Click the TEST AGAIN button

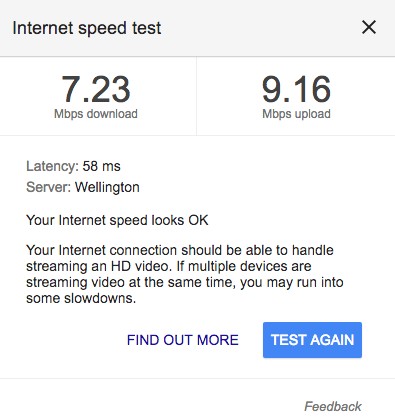[x=312, y=340]
